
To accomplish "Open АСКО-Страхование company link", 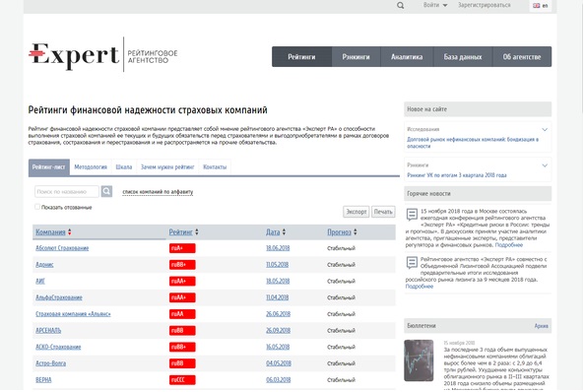I will click(x=58, y=347).
